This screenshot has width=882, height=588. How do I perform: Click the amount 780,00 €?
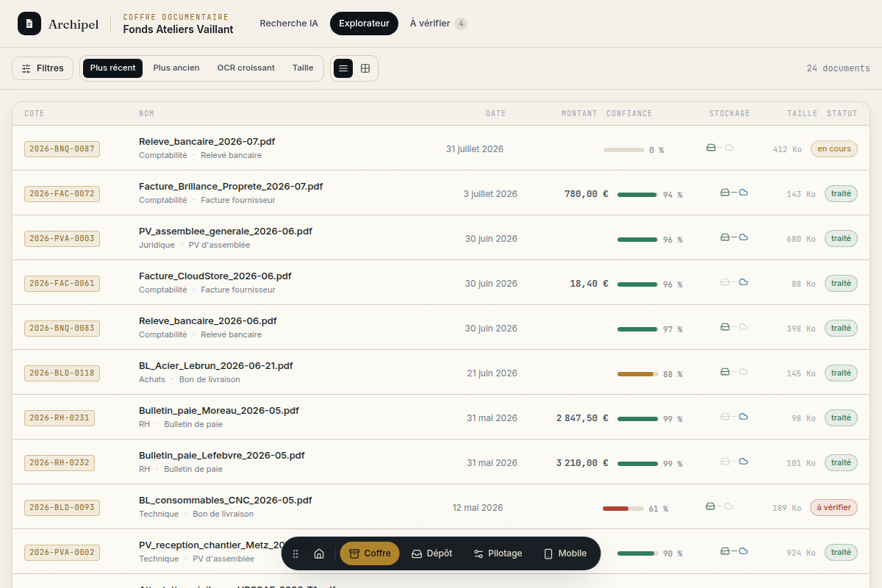587,194
